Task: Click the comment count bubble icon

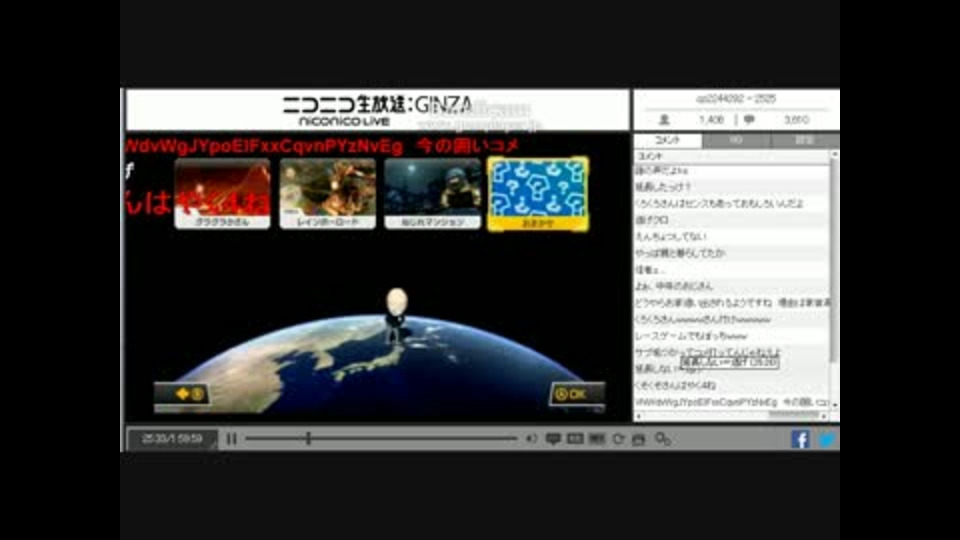Action: (749, 120)
